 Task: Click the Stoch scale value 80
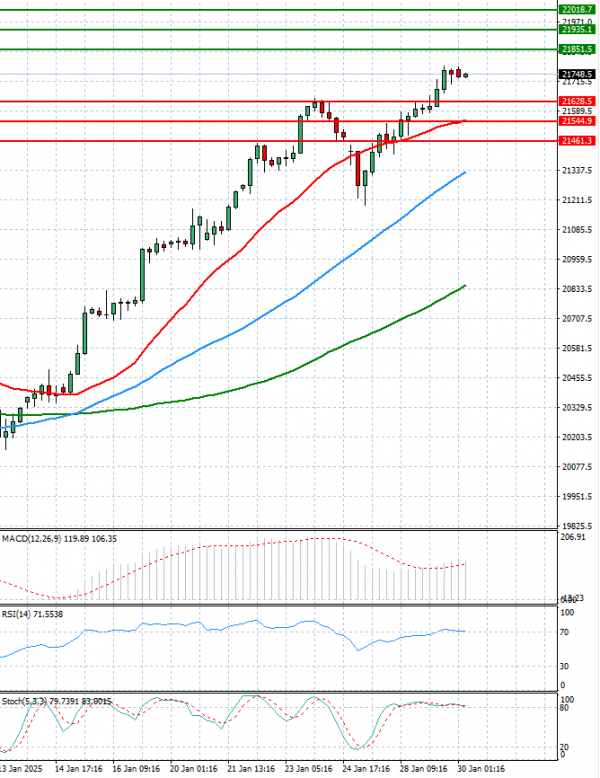(564, 708)
